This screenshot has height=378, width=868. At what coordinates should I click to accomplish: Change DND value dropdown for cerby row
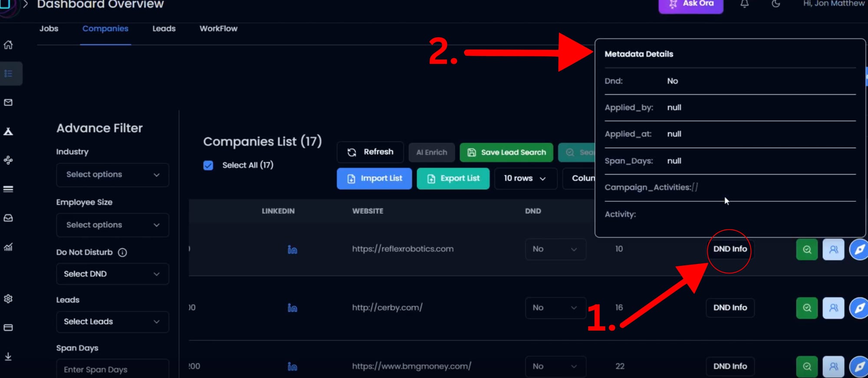(555, 308)
